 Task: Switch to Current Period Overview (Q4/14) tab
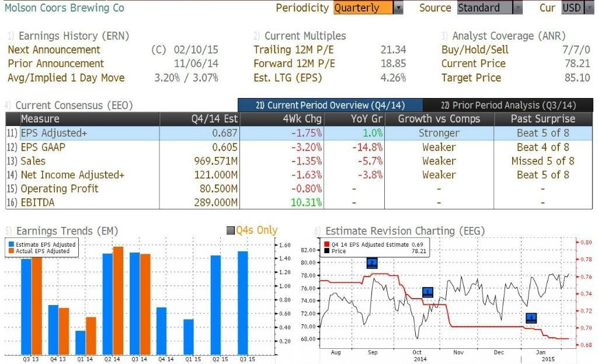point(331,105)
